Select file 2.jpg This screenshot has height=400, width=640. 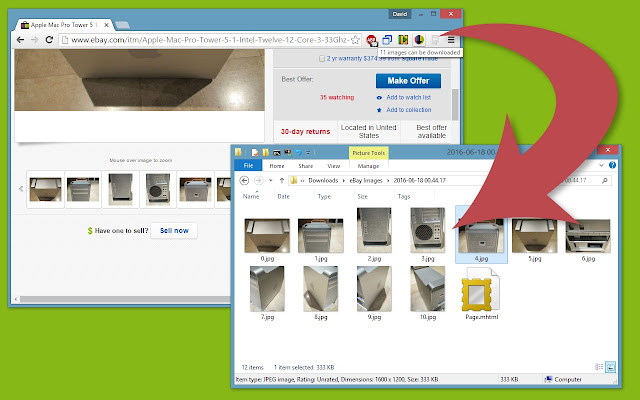pos(374,235)
